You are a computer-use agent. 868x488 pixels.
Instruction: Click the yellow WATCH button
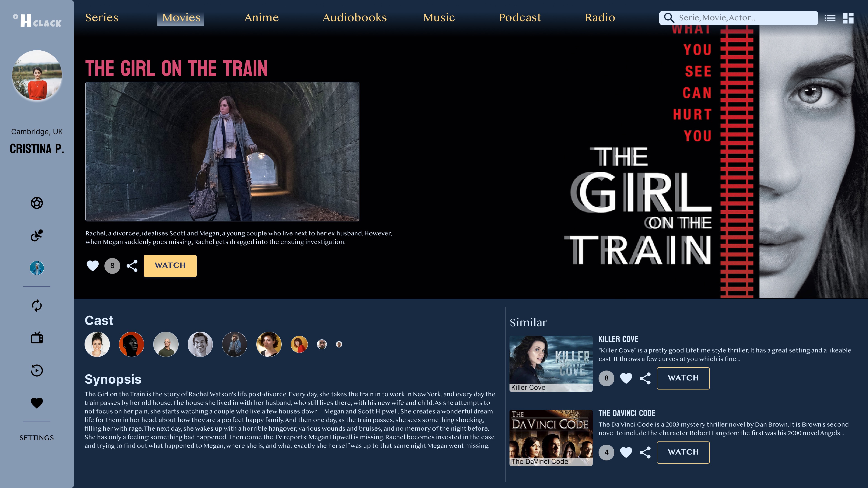pyautogui.click(x=170, y=266)
